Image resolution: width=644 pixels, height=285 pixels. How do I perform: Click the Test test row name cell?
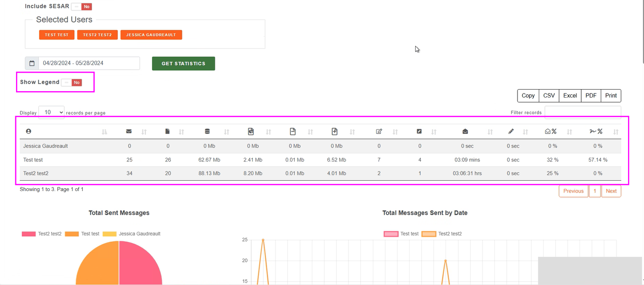click(33, 160)
